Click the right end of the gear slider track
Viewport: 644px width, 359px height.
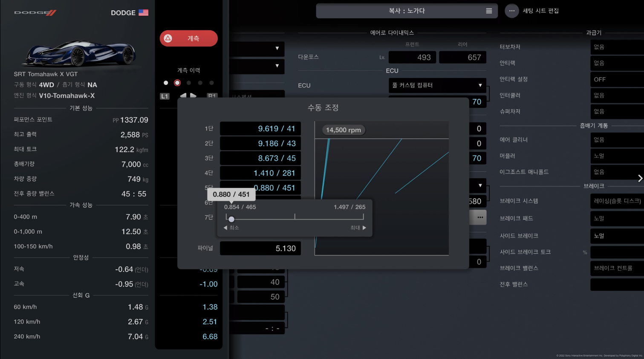coord(363,217)
